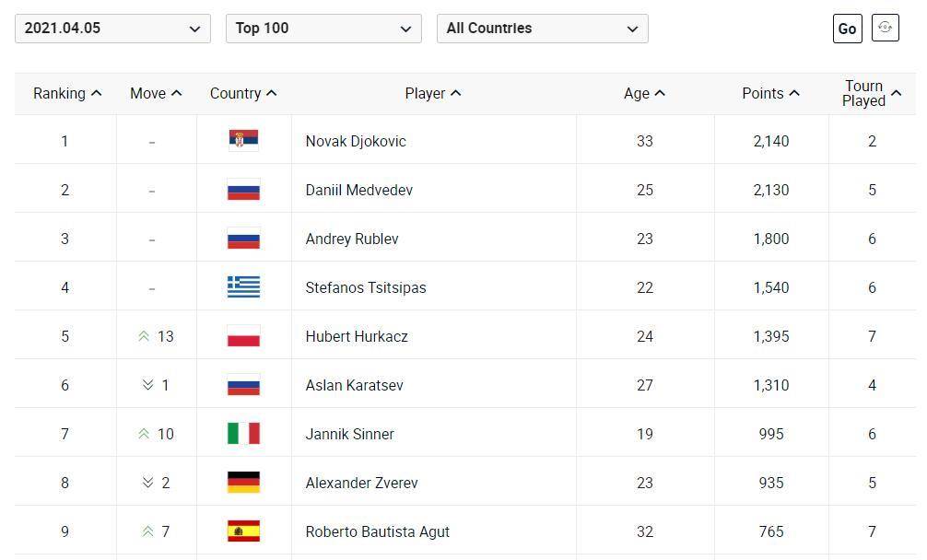This screenshot has width=927, height=560.
Task: Sort table by Ranking column
Action: (66, 93)
